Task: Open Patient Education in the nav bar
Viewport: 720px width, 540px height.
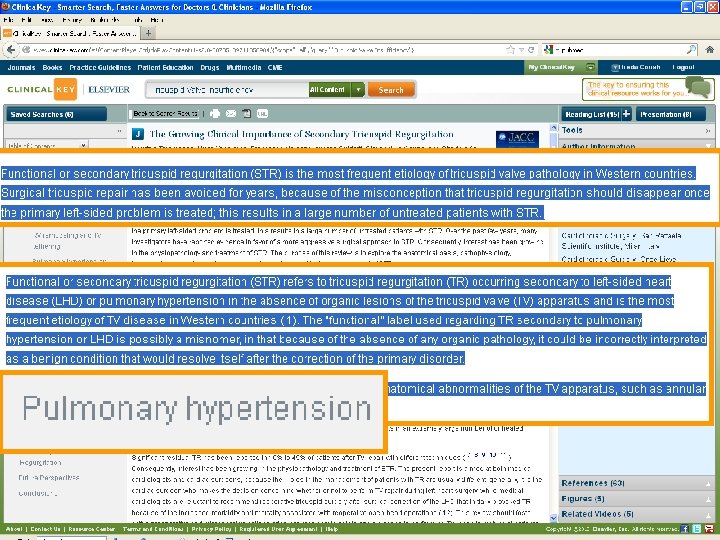Action: pyautogui.click(x=165, y=68)
